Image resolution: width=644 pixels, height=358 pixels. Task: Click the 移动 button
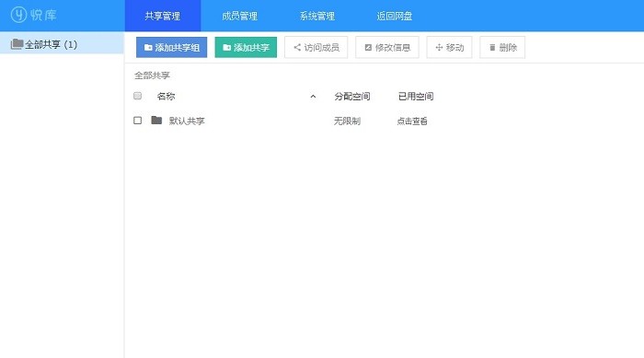pos(449,47)
